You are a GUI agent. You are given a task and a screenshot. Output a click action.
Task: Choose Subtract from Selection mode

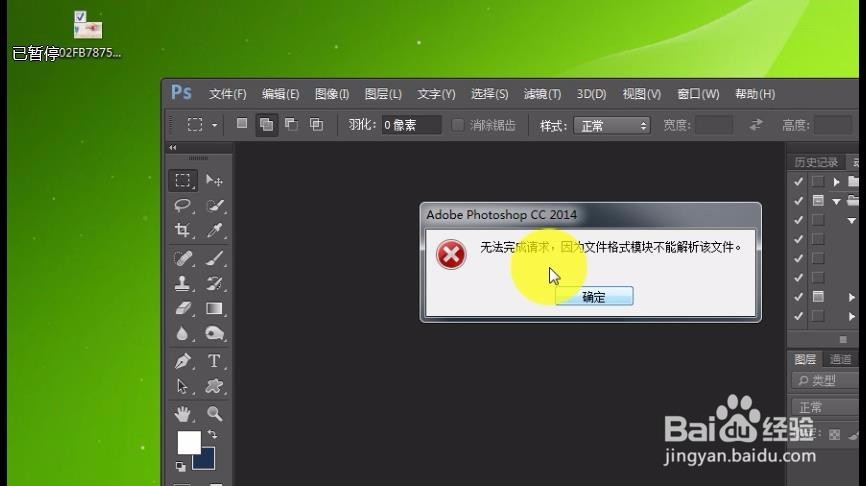(291, 124)
